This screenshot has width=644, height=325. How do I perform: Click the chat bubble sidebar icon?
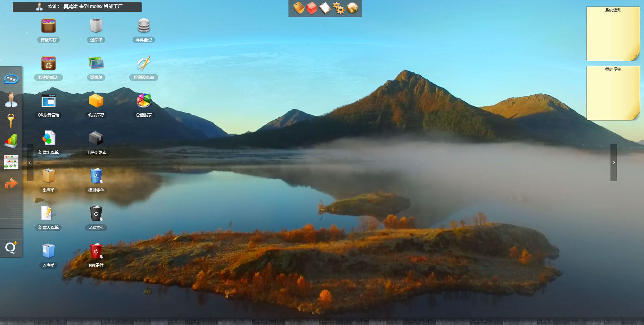click(x=11, y=79)
